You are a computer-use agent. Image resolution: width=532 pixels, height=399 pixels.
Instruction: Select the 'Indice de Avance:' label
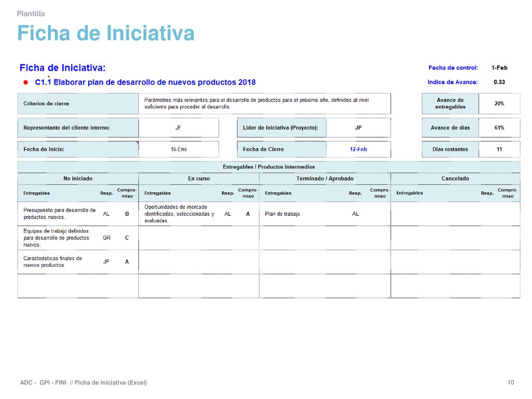(453, 82)
